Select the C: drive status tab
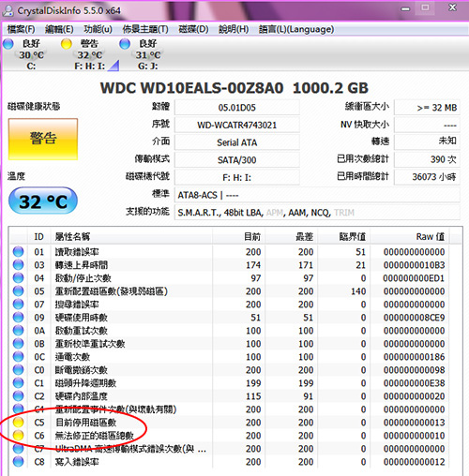This screenshot has height=476, width=469. point(24,54)
